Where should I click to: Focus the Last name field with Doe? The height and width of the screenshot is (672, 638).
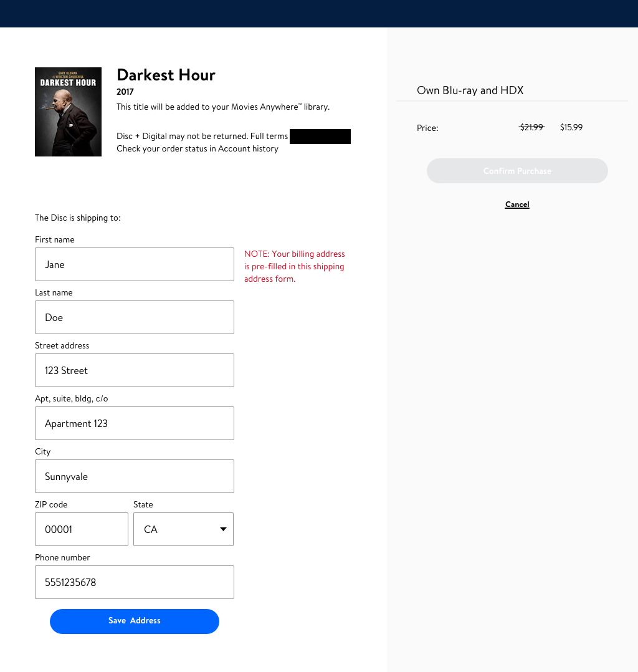click(135, 317)
